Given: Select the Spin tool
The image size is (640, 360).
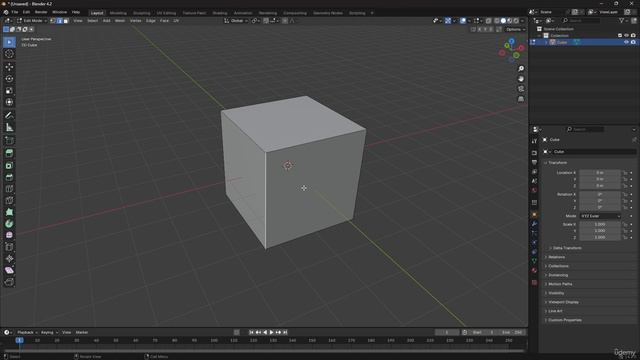Looking at the screenshot, I should point(9,224).
